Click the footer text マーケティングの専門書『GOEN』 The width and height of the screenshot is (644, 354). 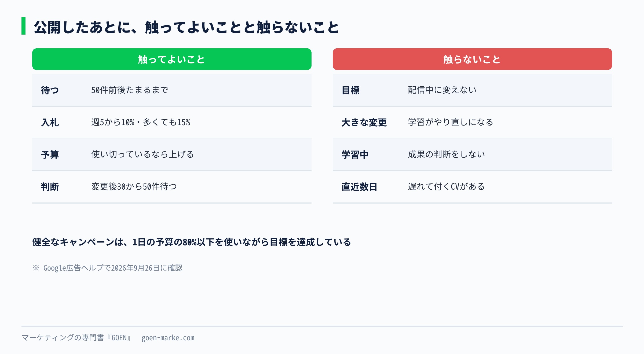pos(76,338)
